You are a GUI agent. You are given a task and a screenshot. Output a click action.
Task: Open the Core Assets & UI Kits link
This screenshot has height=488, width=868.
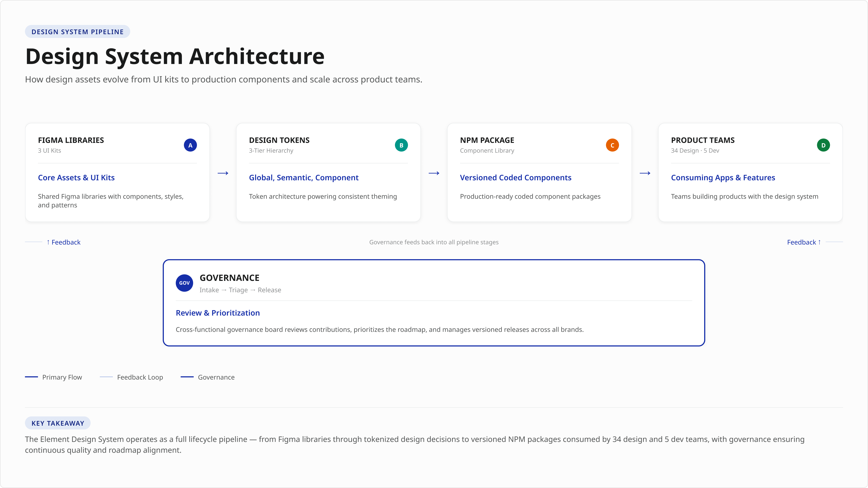tap(76, 177)
